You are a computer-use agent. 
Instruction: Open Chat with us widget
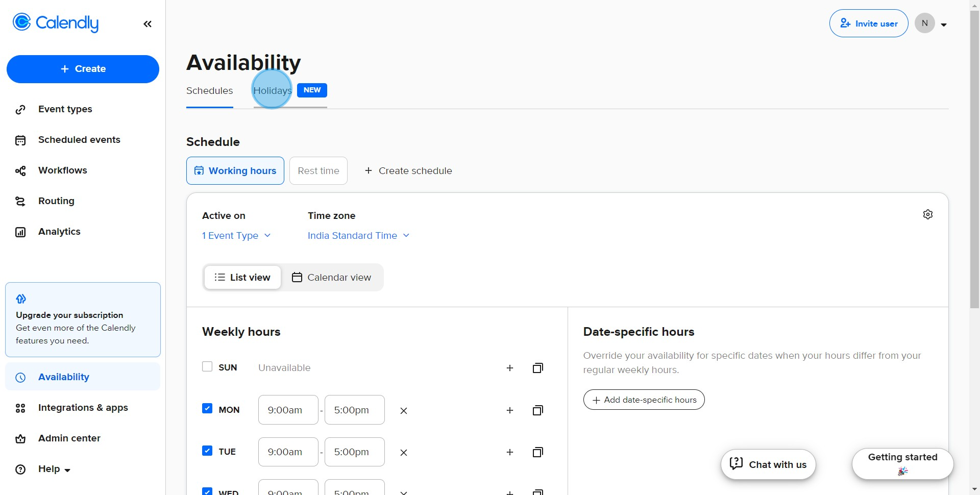(x=768, y=464)
